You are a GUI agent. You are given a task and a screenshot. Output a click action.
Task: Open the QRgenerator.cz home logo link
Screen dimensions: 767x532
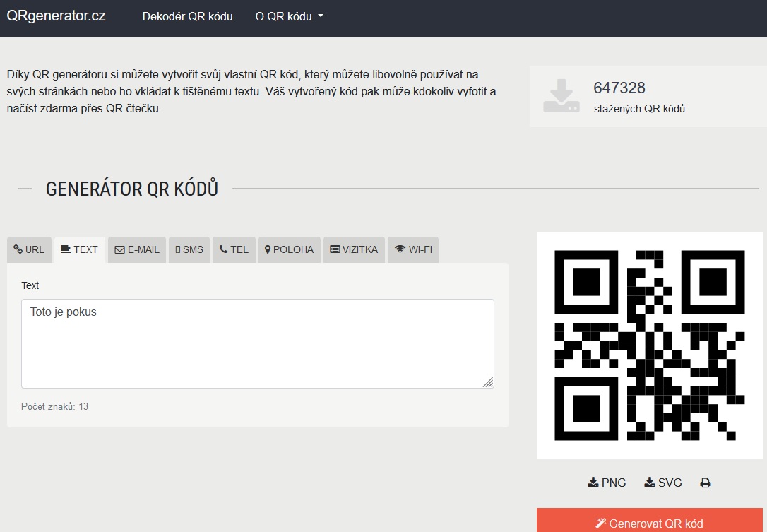(56, 16)
